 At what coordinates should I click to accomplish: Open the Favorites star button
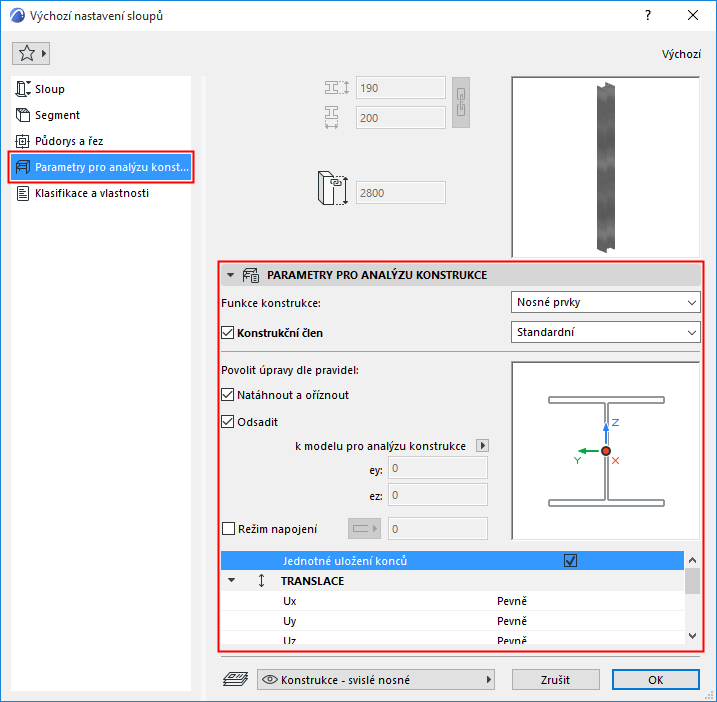31,54
